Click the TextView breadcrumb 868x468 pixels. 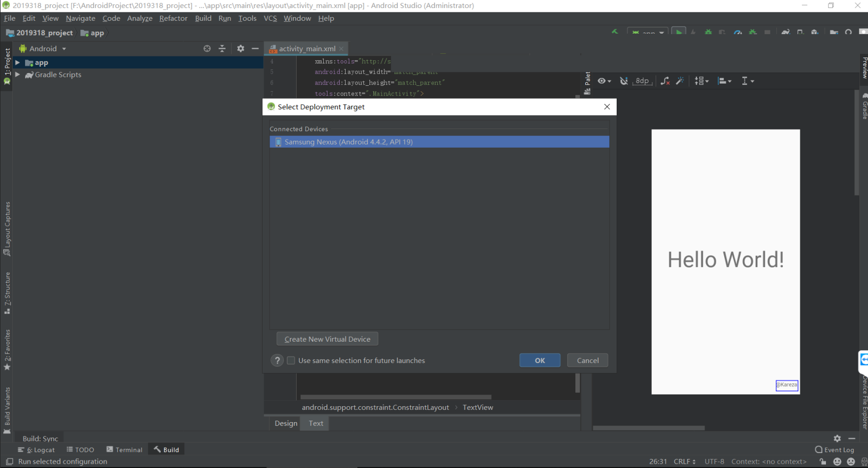pos(478,407)
